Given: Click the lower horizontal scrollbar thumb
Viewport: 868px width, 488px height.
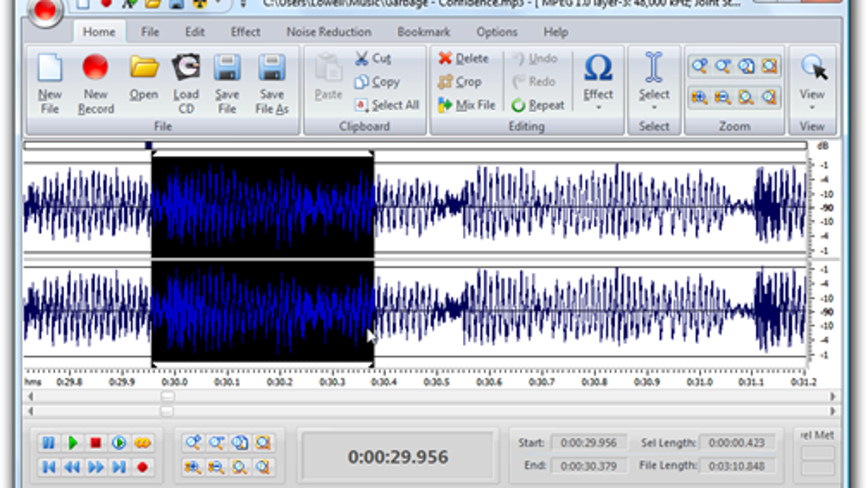Looking at the screenshot, I should pos(167,412).
